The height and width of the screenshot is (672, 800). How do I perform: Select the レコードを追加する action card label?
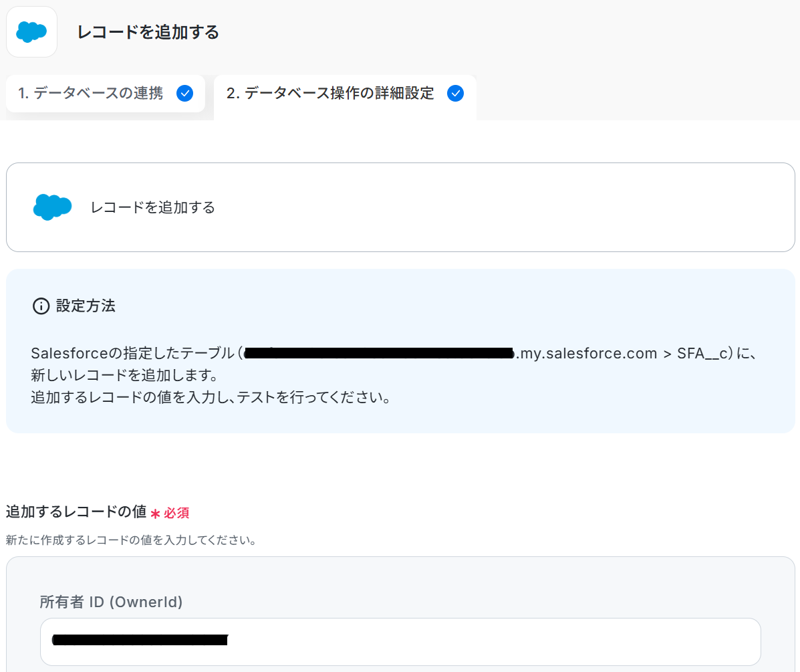click(152, 207)
